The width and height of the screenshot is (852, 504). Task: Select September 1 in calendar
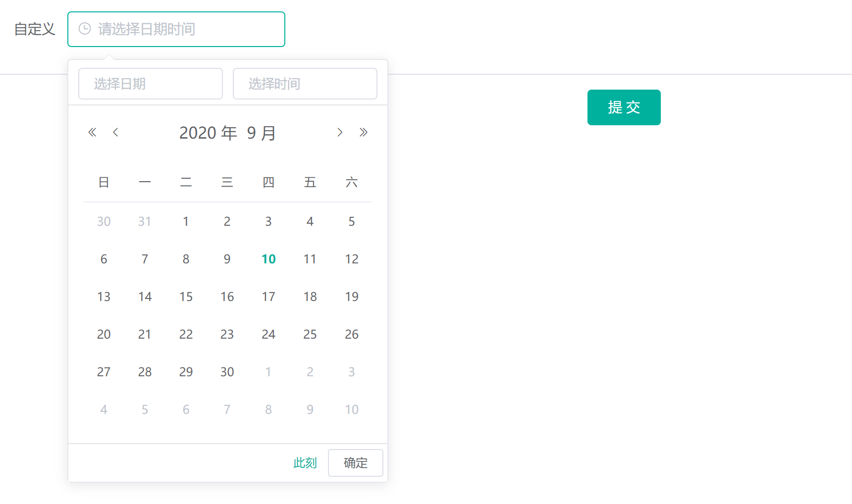pyautogui.click(x=186, y=221)
